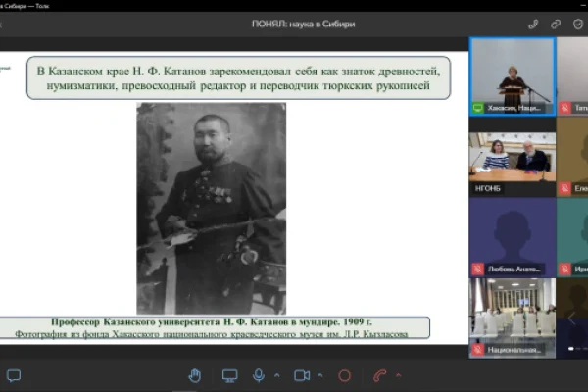Select the Национальная... participant video tile
This screenshot has width=588, height=392.
click(513, 318)
